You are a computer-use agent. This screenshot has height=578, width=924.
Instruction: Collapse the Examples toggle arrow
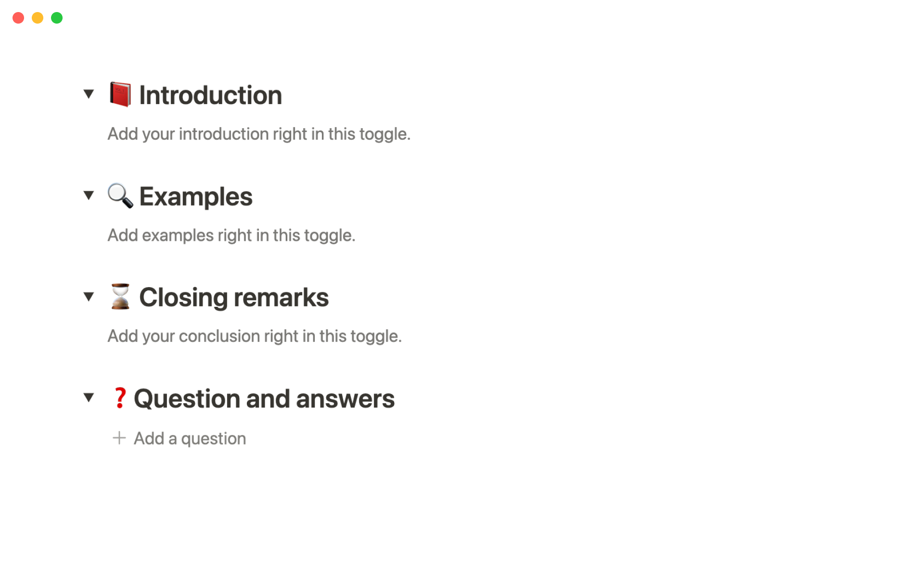pyautogui.click(x=89, y=195)
